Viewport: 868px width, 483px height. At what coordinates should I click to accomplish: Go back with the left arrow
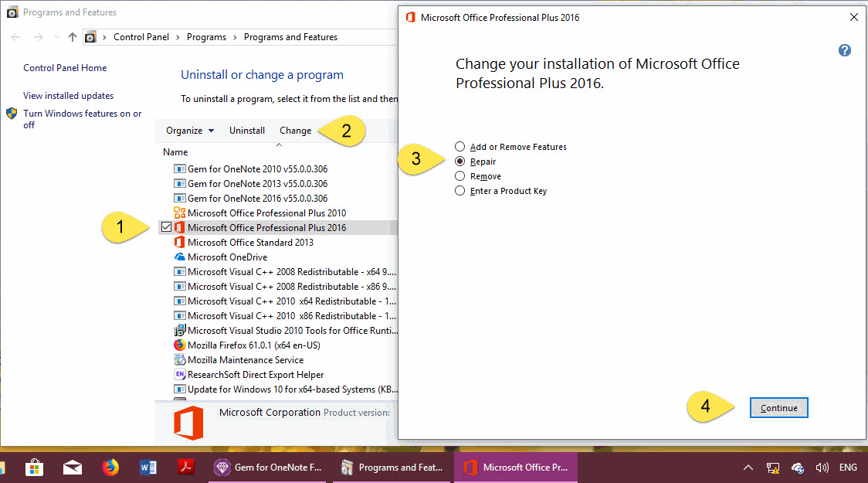click(15, 37)
